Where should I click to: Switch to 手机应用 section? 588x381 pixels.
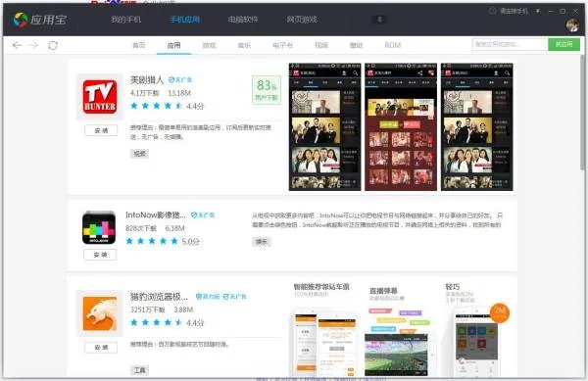(184, 20)
